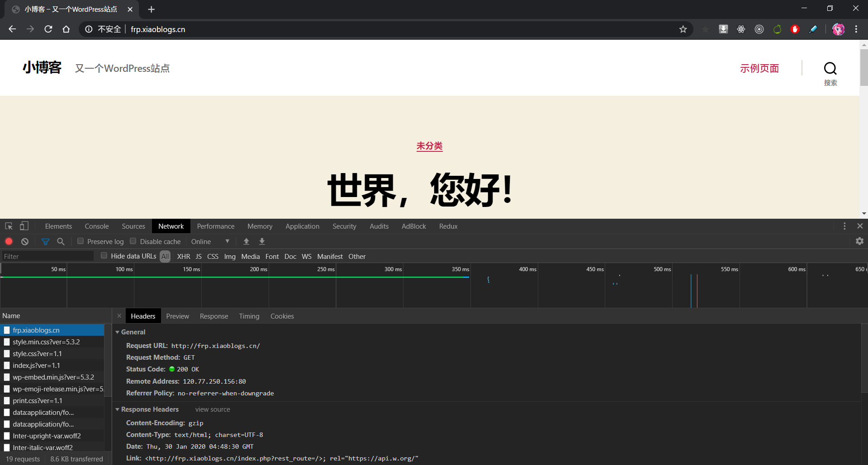Filter requests by XHR type
The height and width of the screenshot is (465, 868).
click(x=184, y=256)
